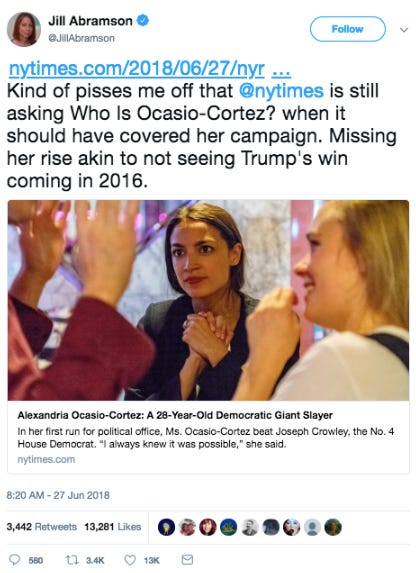The image size is (416, 573).
Task: Open the @JillAbramson handle
Action: (82, 38)
